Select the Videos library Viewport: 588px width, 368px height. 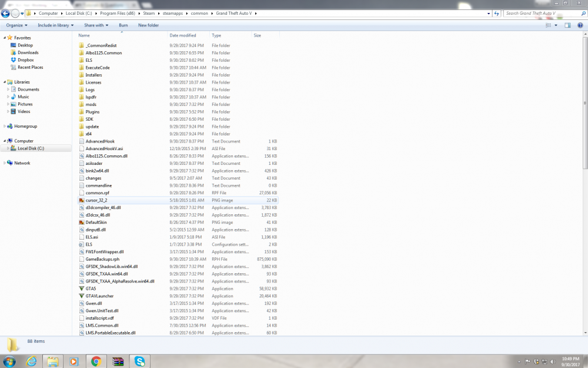point(24,111)
